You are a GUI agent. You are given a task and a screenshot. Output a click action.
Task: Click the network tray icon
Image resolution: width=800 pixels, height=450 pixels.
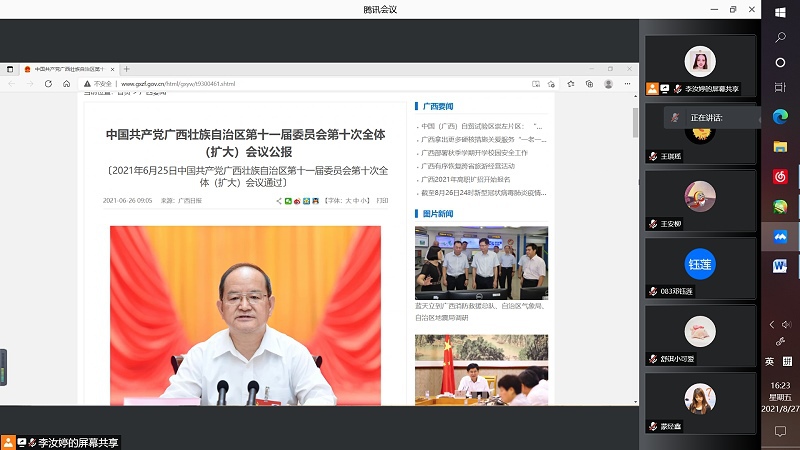(x=780, y=341)
